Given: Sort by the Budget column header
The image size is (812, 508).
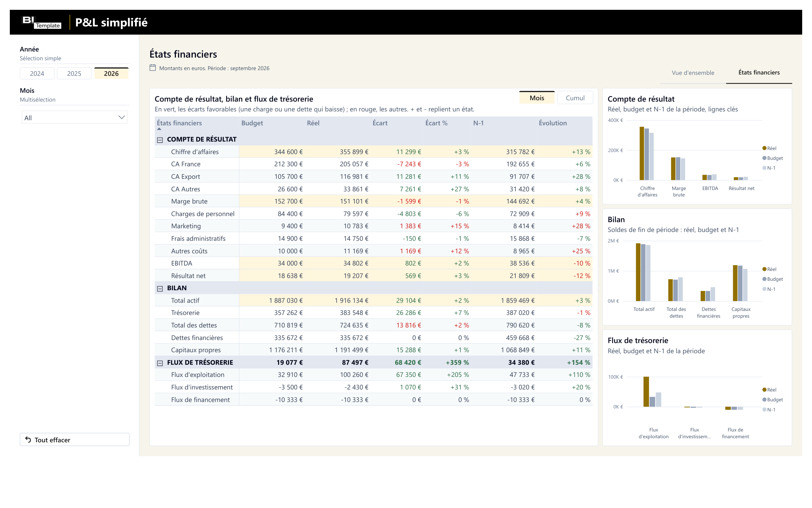Looking at the screenshot, I should pyautogui.click(x=252, y=123).
